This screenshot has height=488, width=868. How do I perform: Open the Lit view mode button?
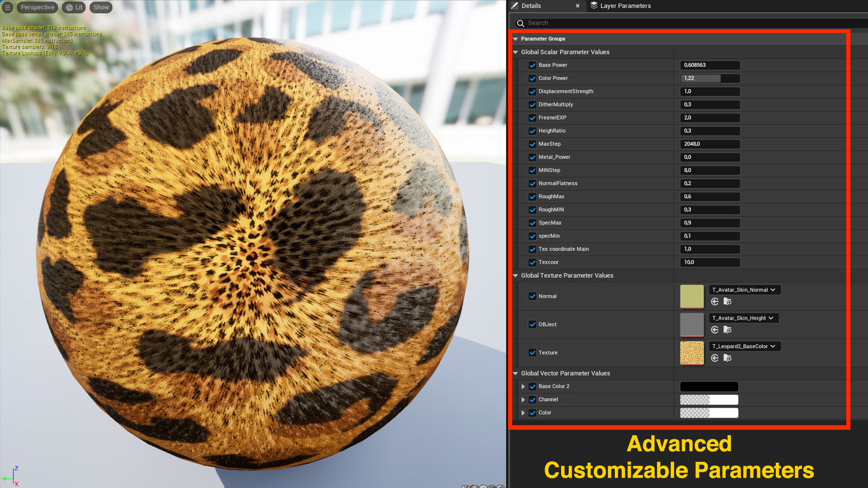74,7
